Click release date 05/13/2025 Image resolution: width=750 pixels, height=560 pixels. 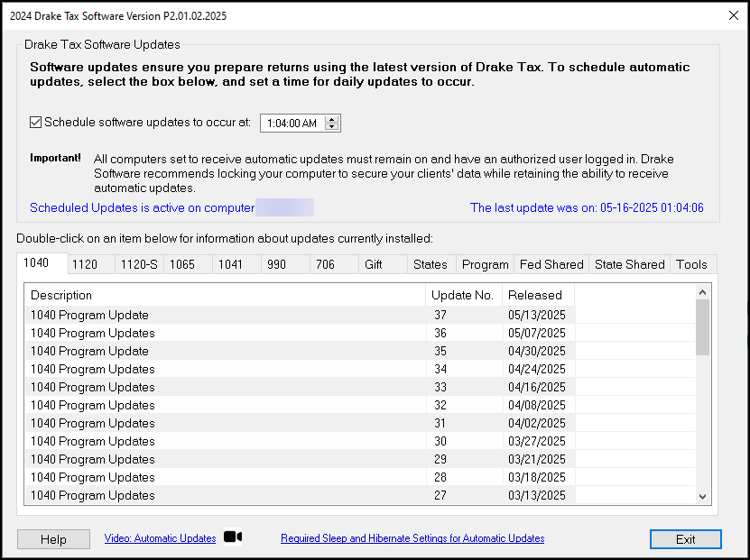[x=537, y=315]
